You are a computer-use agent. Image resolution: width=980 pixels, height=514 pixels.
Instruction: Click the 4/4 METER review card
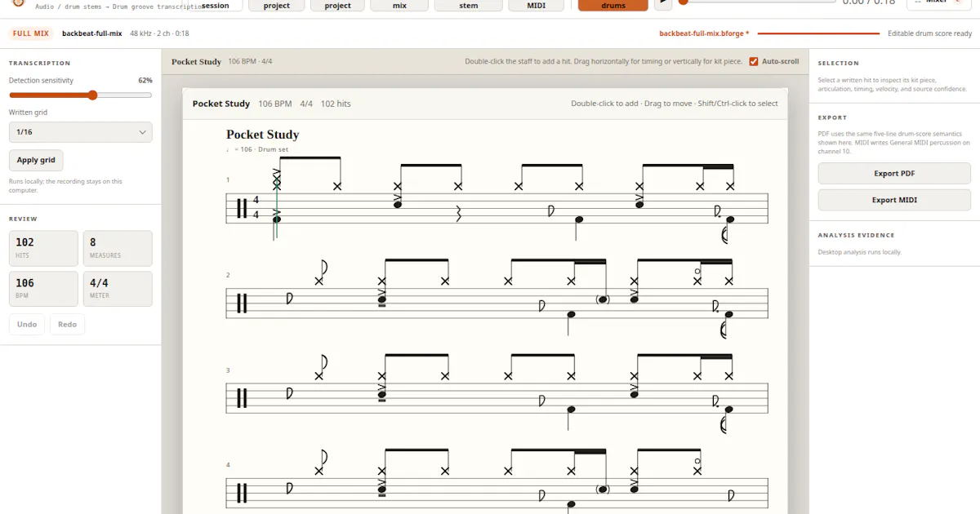[118, 289]
